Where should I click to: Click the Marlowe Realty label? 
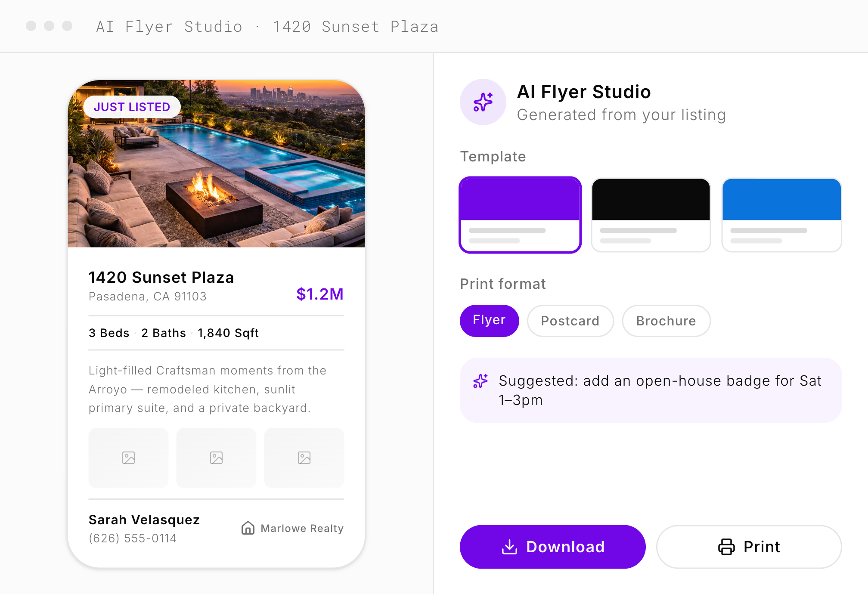(x=302, y=528)
